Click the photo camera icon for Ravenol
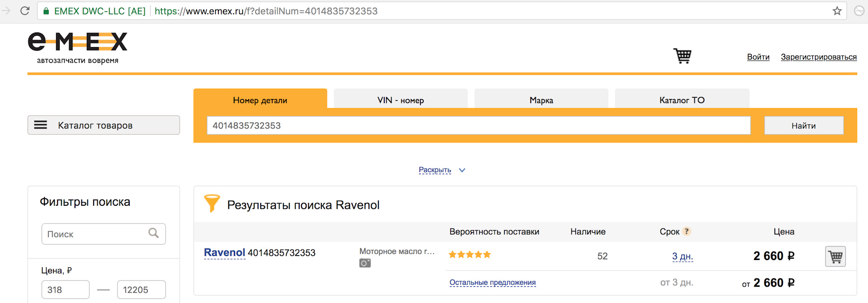 coord(365,263)
